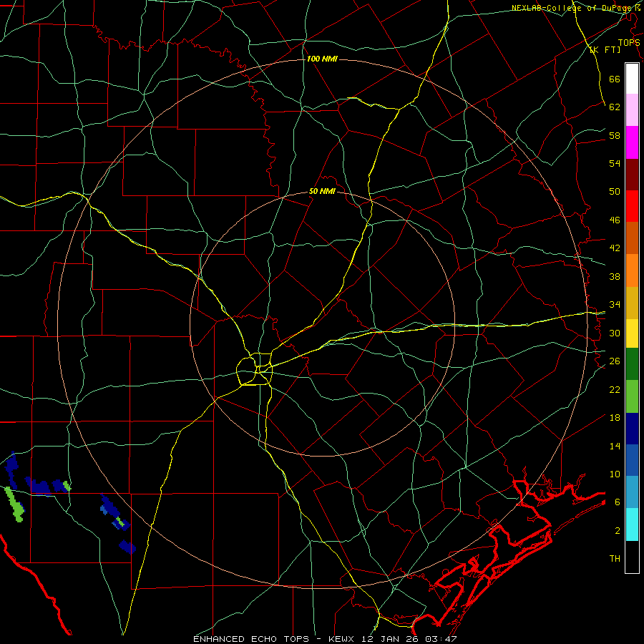The height and width of the screenshot is (644, 644).
Task: Click the magenta legend color band
Action: pos(632,142)
